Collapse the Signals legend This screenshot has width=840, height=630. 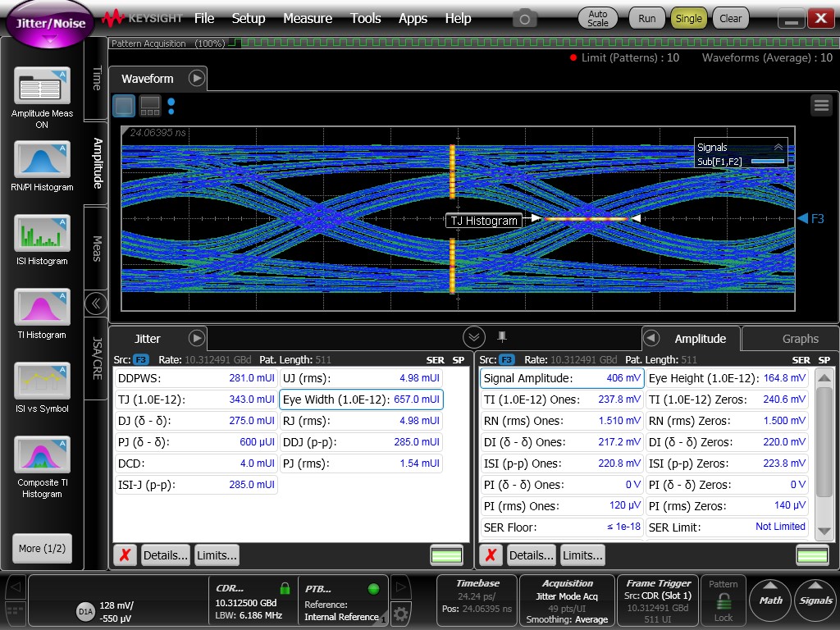[778, 147]
